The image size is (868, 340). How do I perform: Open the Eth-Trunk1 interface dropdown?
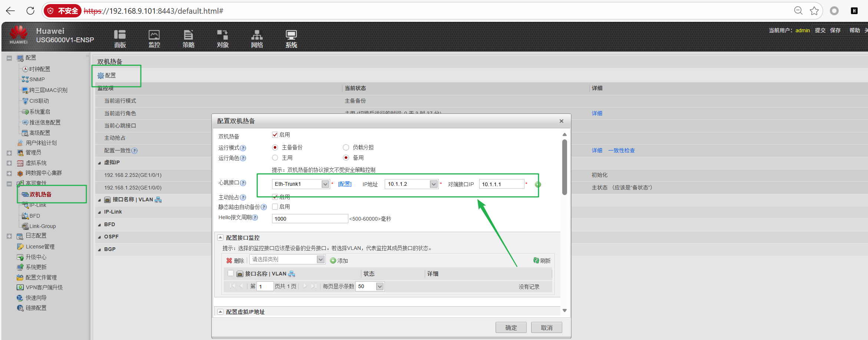point(325,184)
